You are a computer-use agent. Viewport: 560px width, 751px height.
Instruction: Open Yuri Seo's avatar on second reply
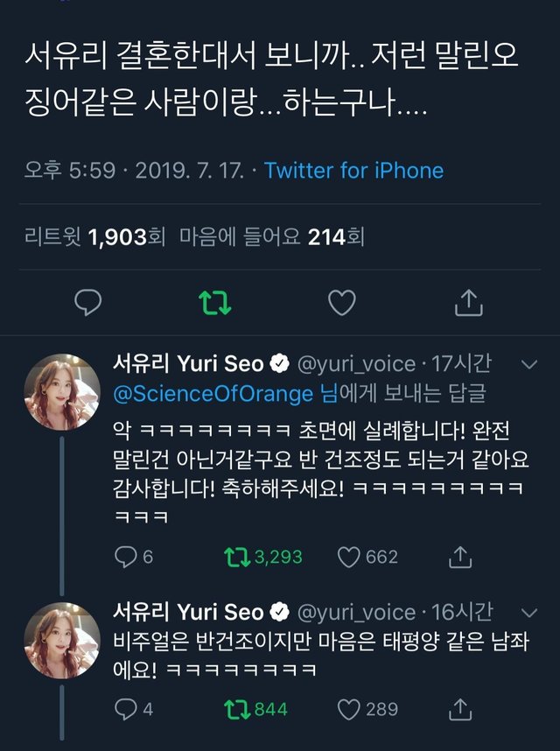click(x=61, y=639)
